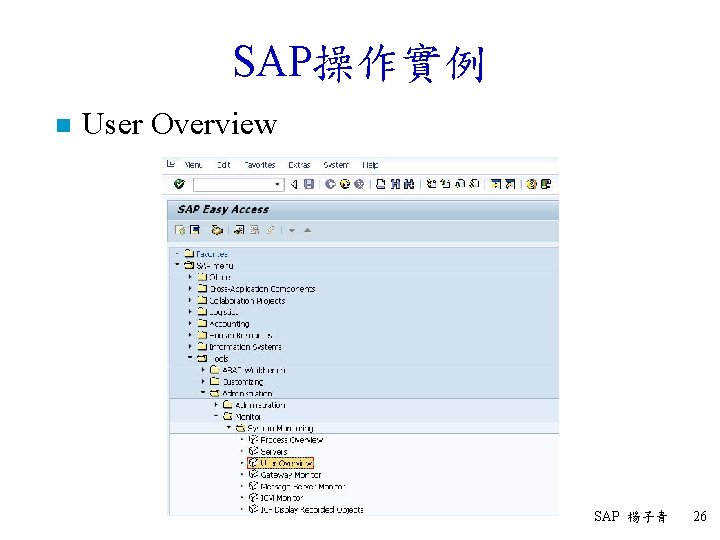720x540 pixels.
Task: Select the highlighted User Overview transaction
Action: pyautogui.click(x=281, y=463)
